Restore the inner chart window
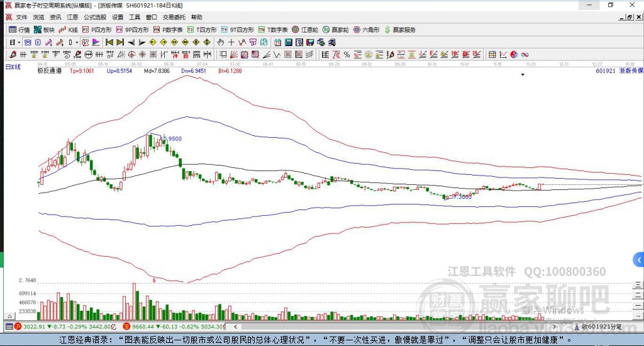Image resolution: width=644 pixels, height=346 pixels. [630, 17]
